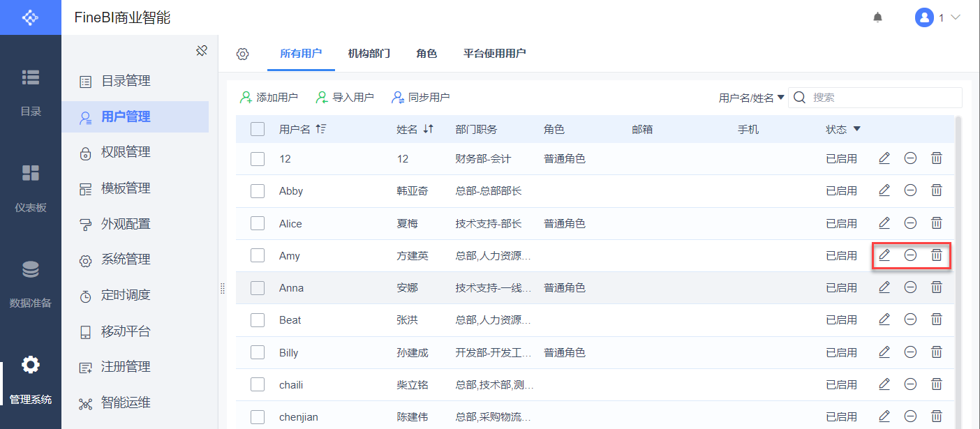Sort by the 用户名 column sort icon

(x=321, y=129)
